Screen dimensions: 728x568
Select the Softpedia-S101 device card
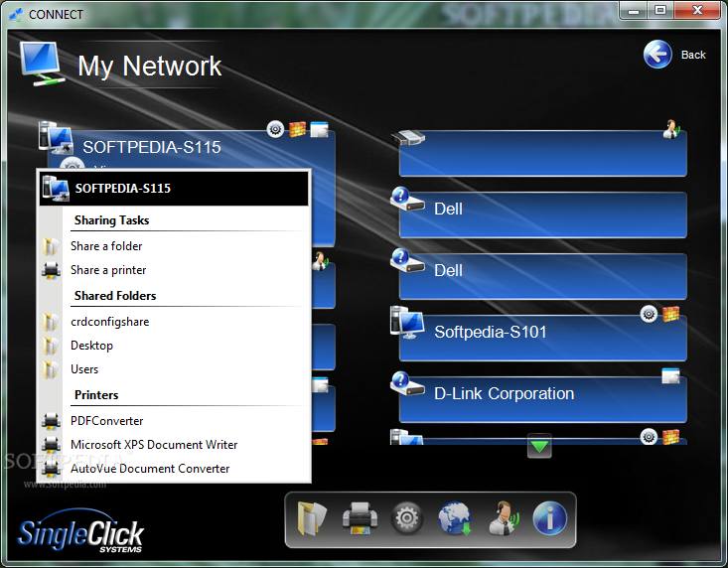click(542, 338)
